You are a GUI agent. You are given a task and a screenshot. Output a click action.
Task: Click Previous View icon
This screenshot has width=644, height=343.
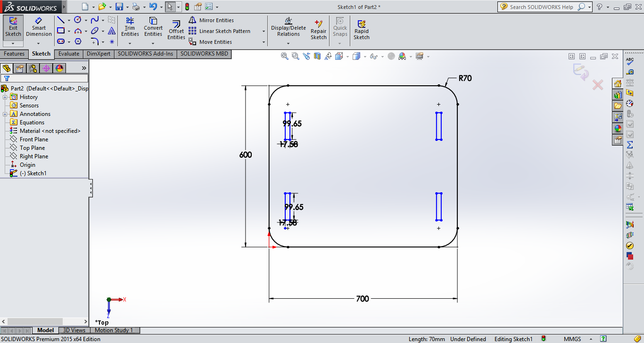tap(306, 56)
